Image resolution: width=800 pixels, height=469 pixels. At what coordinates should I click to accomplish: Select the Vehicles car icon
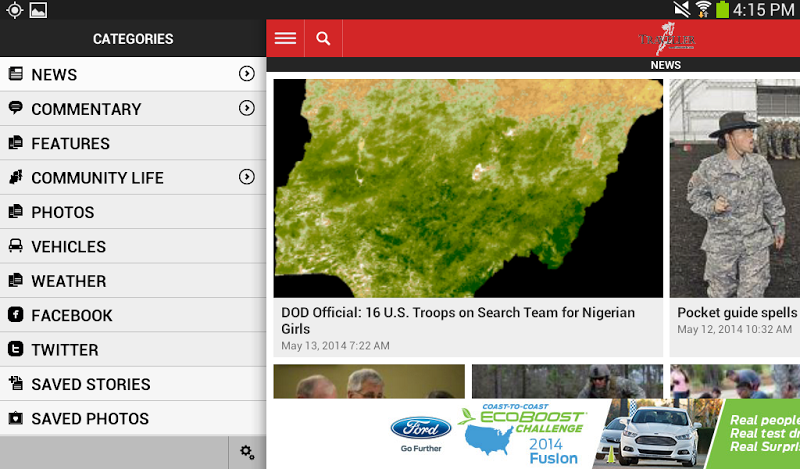pos(16,246)
